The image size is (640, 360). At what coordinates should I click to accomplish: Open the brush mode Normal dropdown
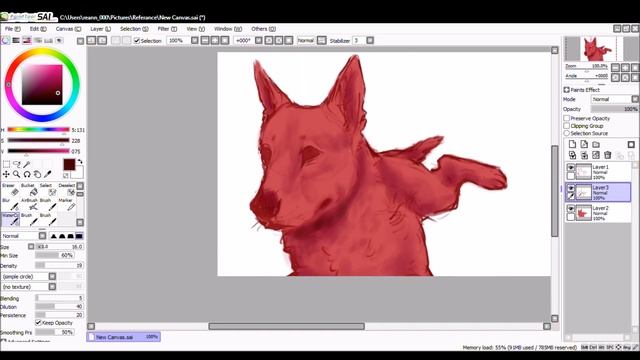[42, 236]
